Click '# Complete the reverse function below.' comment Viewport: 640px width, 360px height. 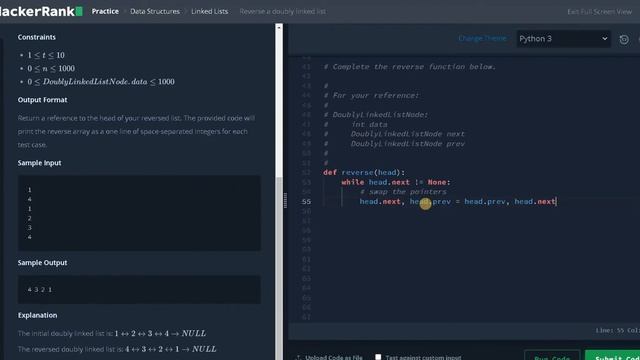410,67
